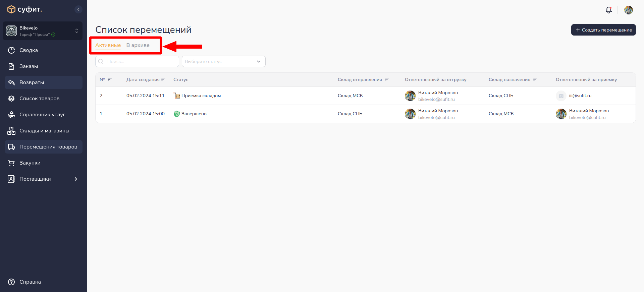Click the search magnifier icon

coord(101,61)
